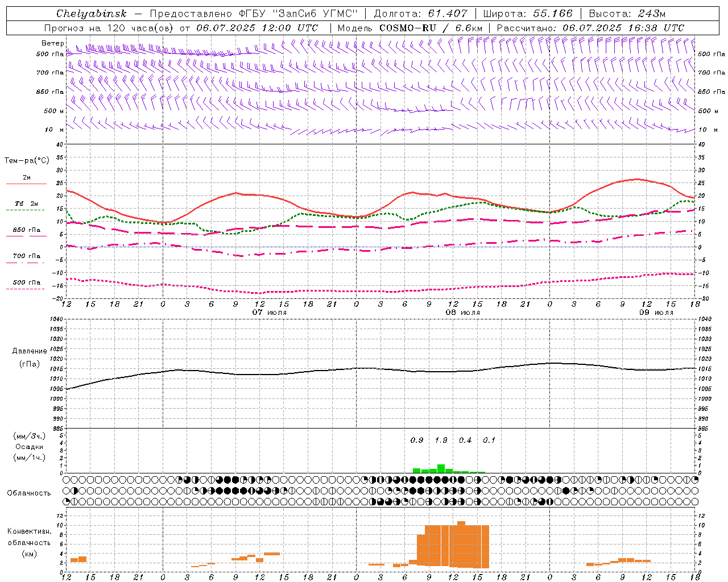The height and width of the screenshot is (582, 728).
Task: Click the (мм/1ч.) precipitation unit label
Action: (x=30, y=458)
